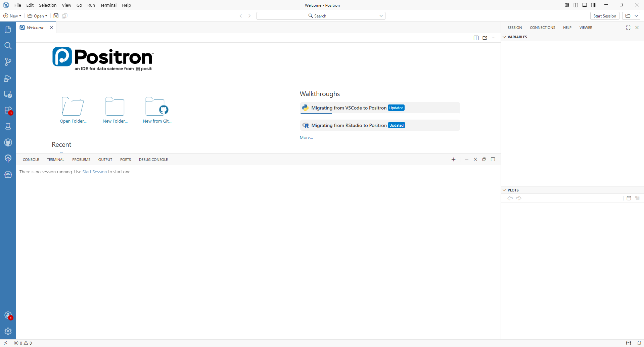Click the More... walkthroughs link
This screenshot has width=644, height=347.
306,138
